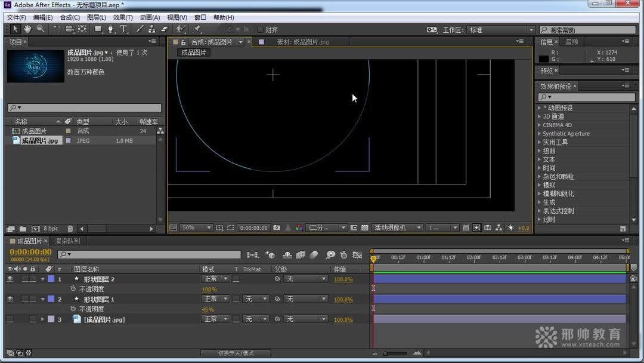644x363 pixels.
Task: Click the snapshot camera icon in viewer
Action: point(277,228)
